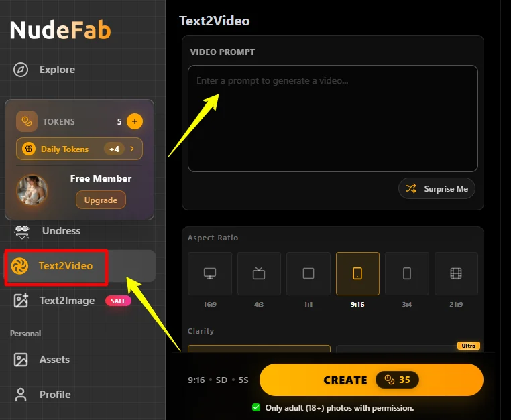Click 'Only adult (18+) photos with permission' text
Screen dimensions: 511x420
pyautogui.click(x=339, y=408)
